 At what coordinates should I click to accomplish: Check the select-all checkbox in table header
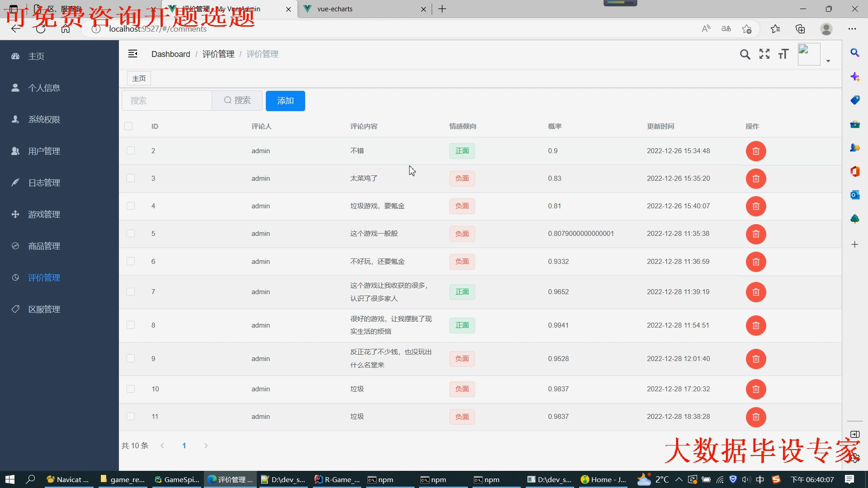(x=128, y=126)
